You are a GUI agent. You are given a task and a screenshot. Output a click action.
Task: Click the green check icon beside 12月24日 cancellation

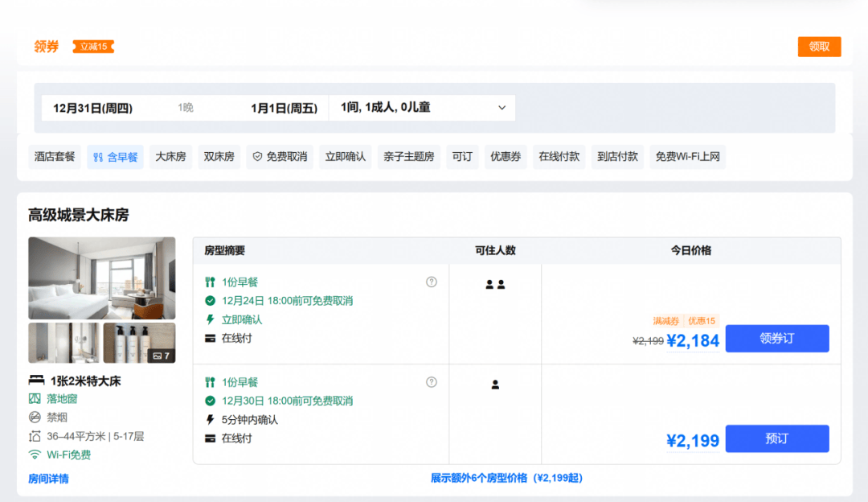click(x=210, y=301)
